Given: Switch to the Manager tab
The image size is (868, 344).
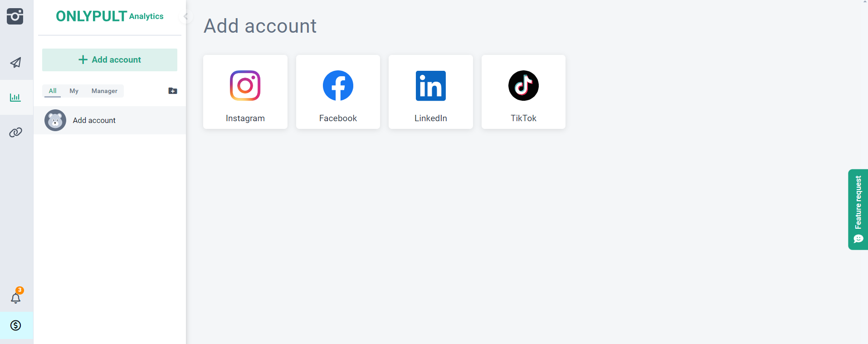Looking at the screenshot, I should pos(104,91).
